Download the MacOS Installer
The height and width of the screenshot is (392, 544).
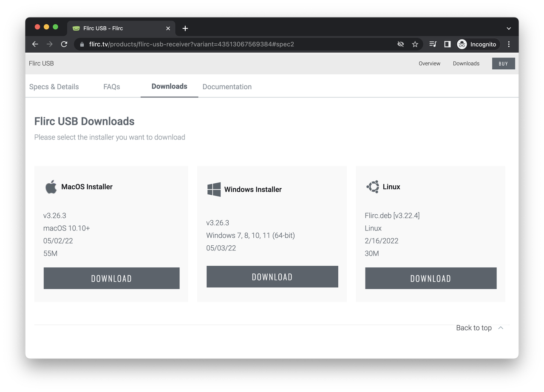coord(111,278)
